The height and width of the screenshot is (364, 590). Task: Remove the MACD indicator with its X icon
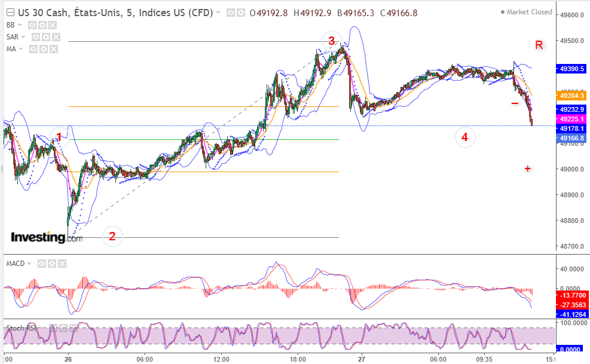pos(62,264)
